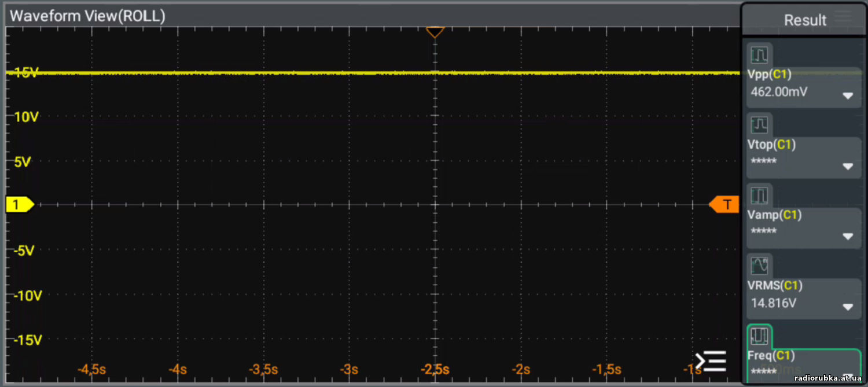The width and height of the screenshot is (868, 387).
Task: Click the VRMS(C1) measurement label
Action: [775, 285]
